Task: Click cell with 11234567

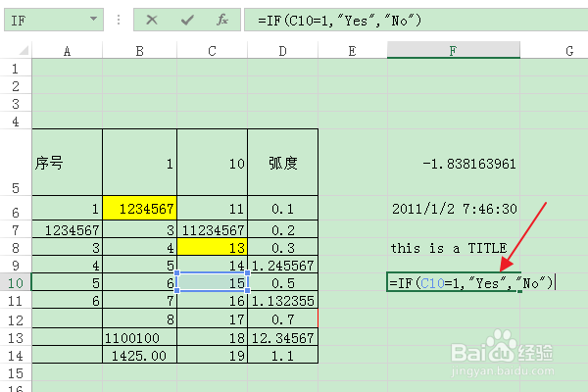Action: 213,229
